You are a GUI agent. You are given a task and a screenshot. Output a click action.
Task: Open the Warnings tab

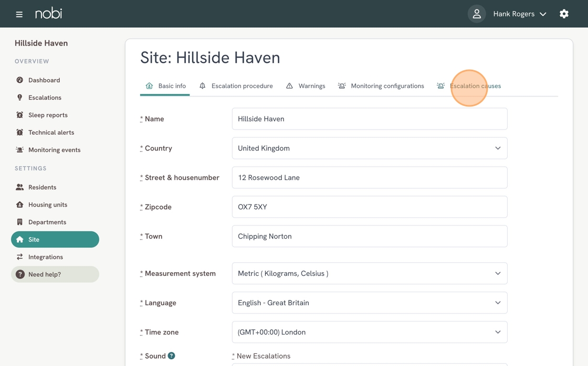point(306,86)
